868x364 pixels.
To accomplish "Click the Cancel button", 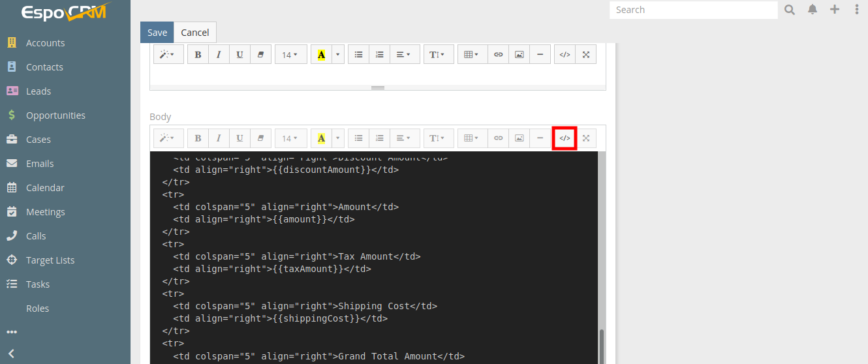I will (x=194, y=33).
